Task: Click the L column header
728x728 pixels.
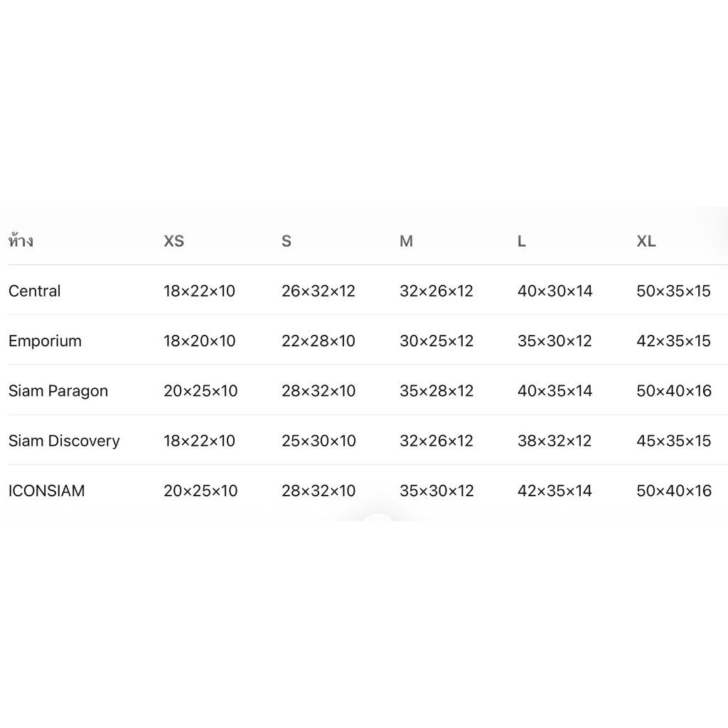Action: tap(522, 241)
